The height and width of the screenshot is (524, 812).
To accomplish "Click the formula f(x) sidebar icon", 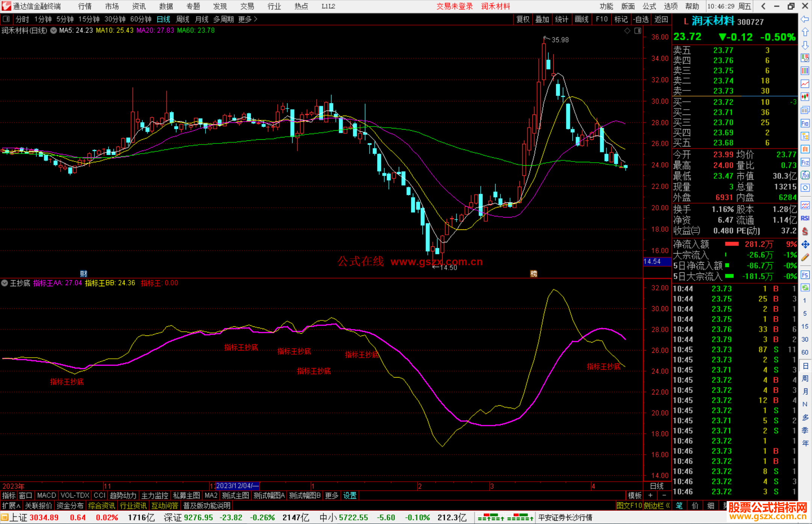I will coord(805,175).
